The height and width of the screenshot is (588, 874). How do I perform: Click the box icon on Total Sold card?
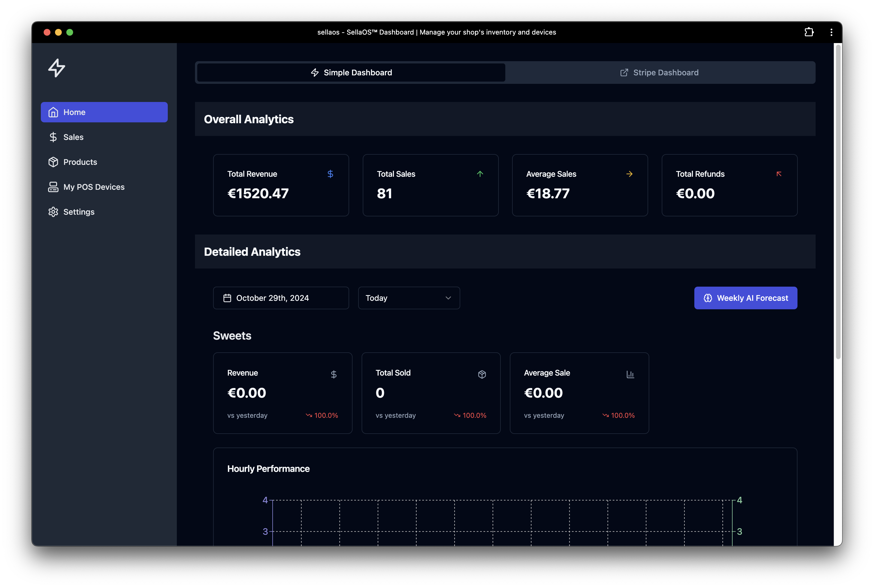(x=482, y=374)
